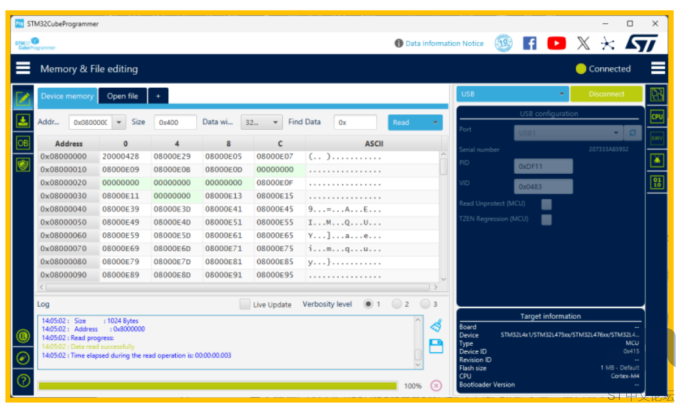
Task: Switch to the Open file tab
Action: coord(123,96)
